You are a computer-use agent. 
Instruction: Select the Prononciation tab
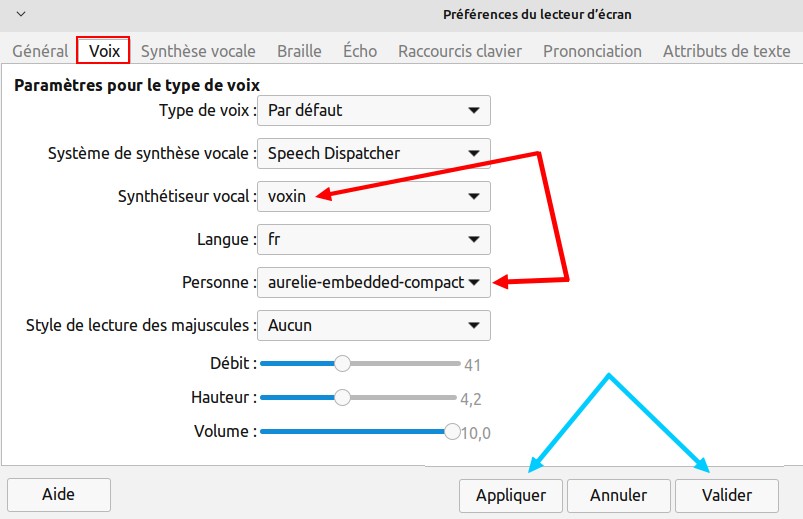pyautogui.click(x=592, y=51)
